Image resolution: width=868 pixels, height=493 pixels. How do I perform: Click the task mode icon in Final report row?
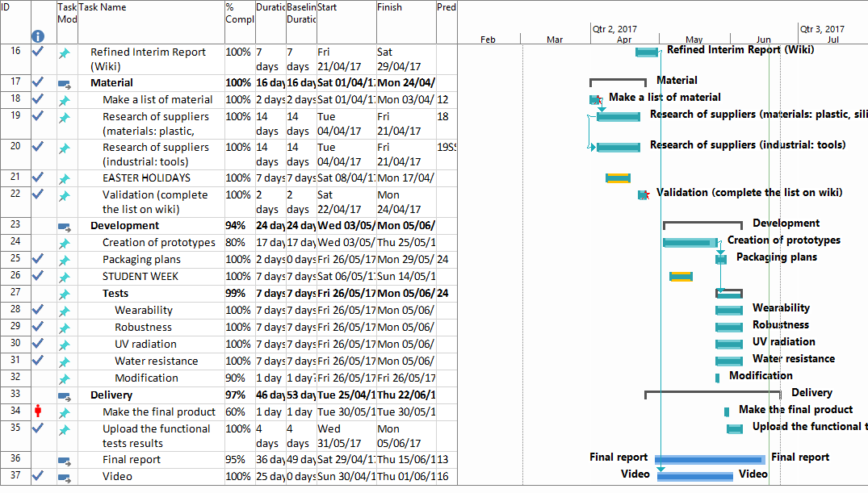pyautogui.click(x=65, y=460)
